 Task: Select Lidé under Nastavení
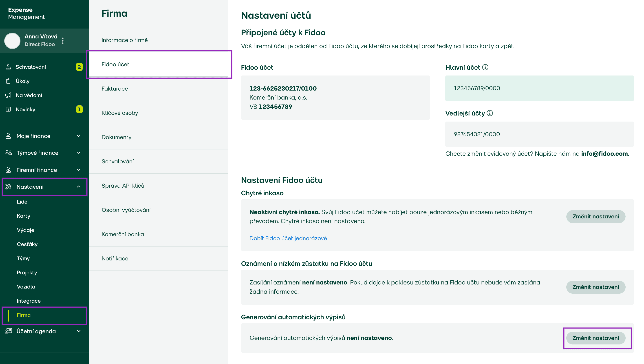22,202
